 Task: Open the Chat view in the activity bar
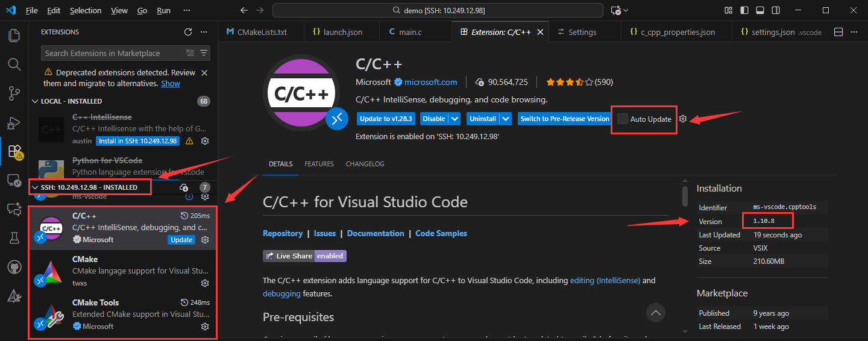click(x=14, y=208)
